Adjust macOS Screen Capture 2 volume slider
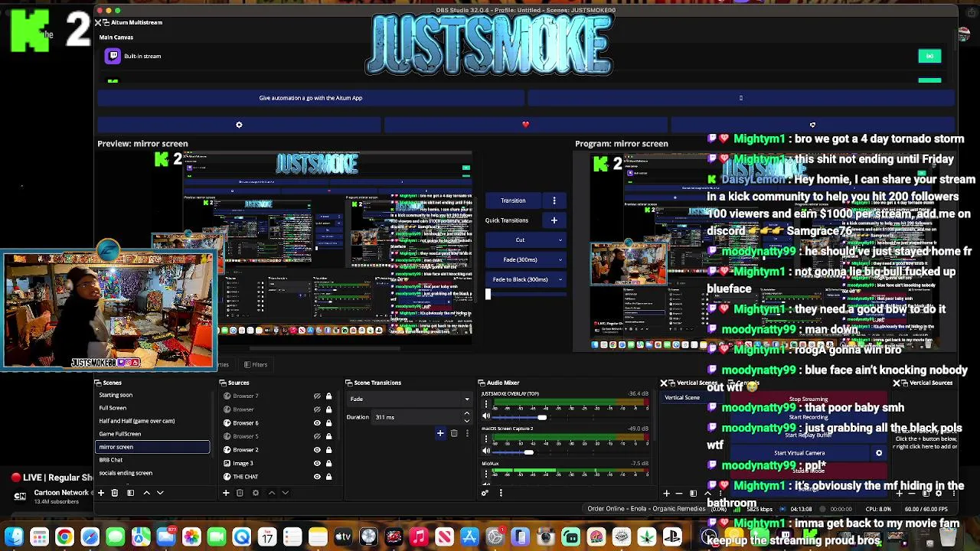980x551 pixels. pyautogui.click(x=528, y=452)
